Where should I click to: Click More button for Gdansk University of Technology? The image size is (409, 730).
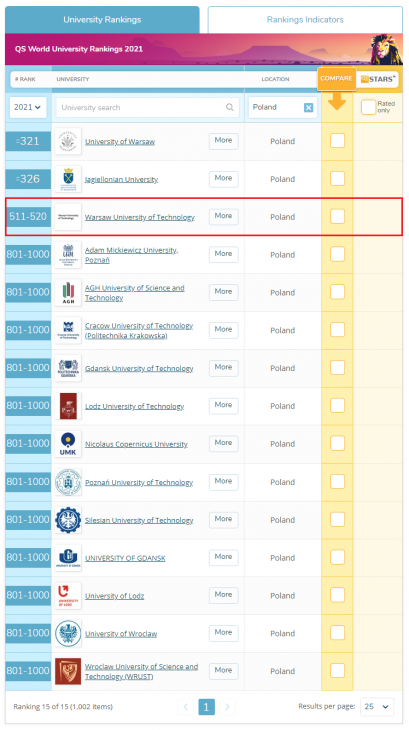click(x=223, y=368)
